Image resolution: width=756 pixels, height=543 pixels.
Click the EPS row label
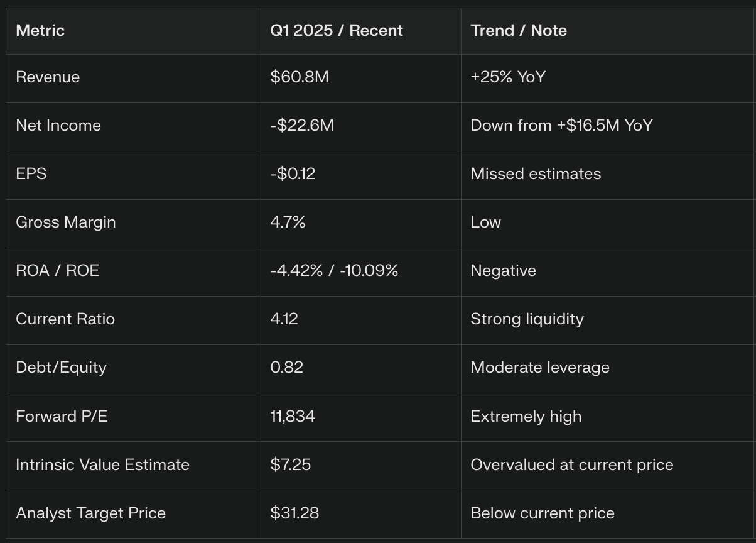point(31,174)
